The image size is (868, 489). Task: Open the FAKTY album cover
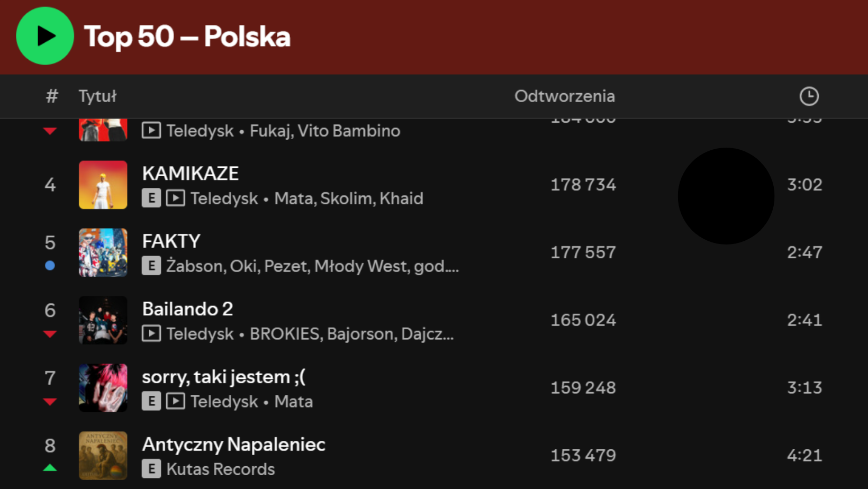pyautogui.click(x=103, y=252)
